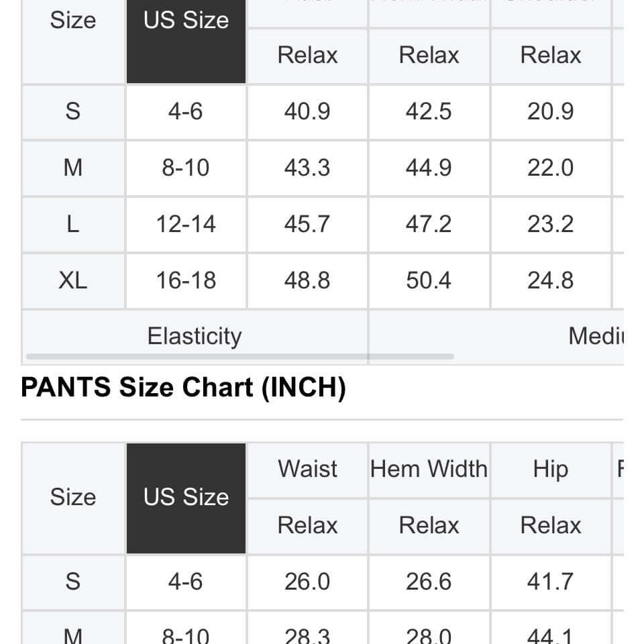Click the 50.4 measurement cell
644x644 pixels.
pyautogui.click(x=429, y=280)
